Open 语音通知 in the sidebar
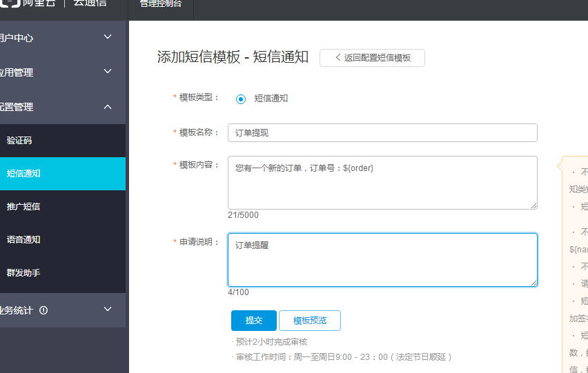588x373 pixels. [23, 240]
